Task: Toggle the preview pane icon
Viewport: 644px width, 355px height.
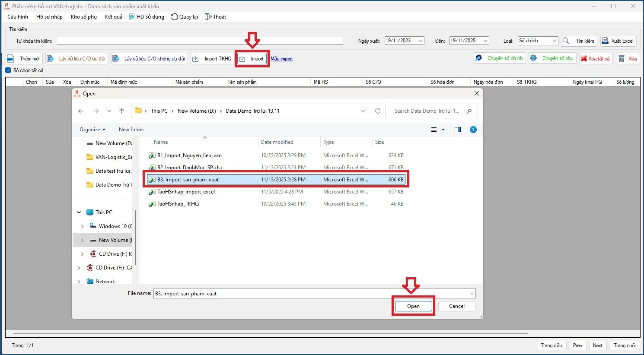Action: [458, 130]
